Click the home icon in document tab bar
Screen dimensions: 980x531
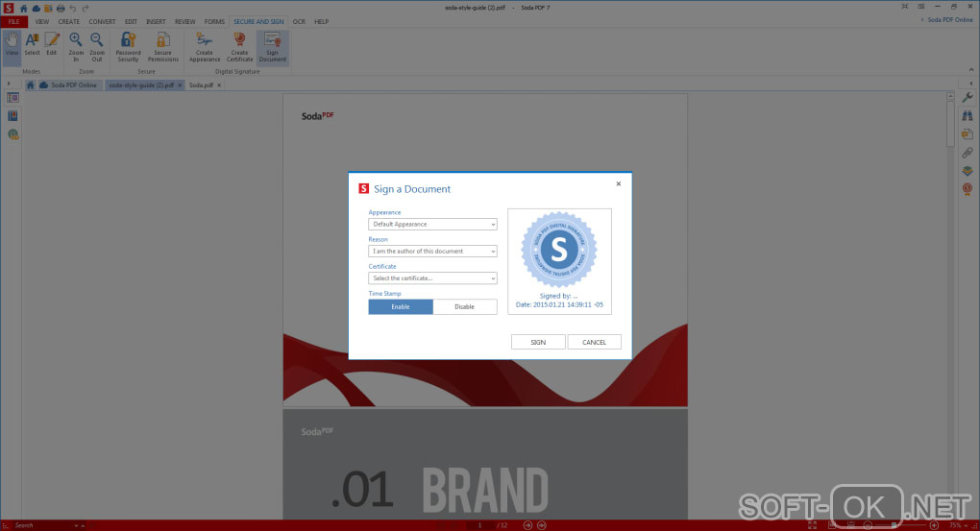[x=30, y=84]
